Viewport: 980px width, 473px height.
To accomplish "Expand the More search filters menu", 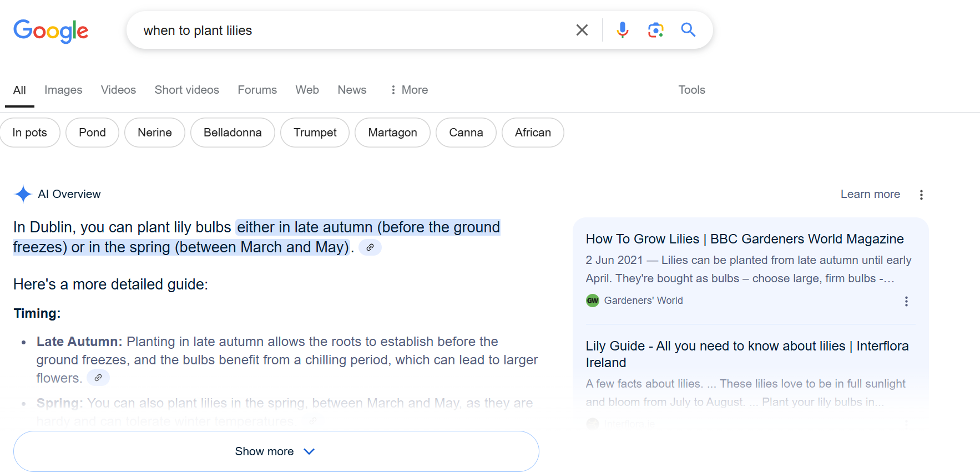I will (x=409, y=90).
